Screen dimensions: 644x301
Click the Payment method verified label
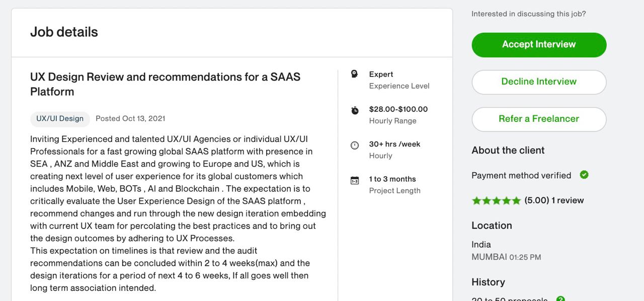[521, 175]
